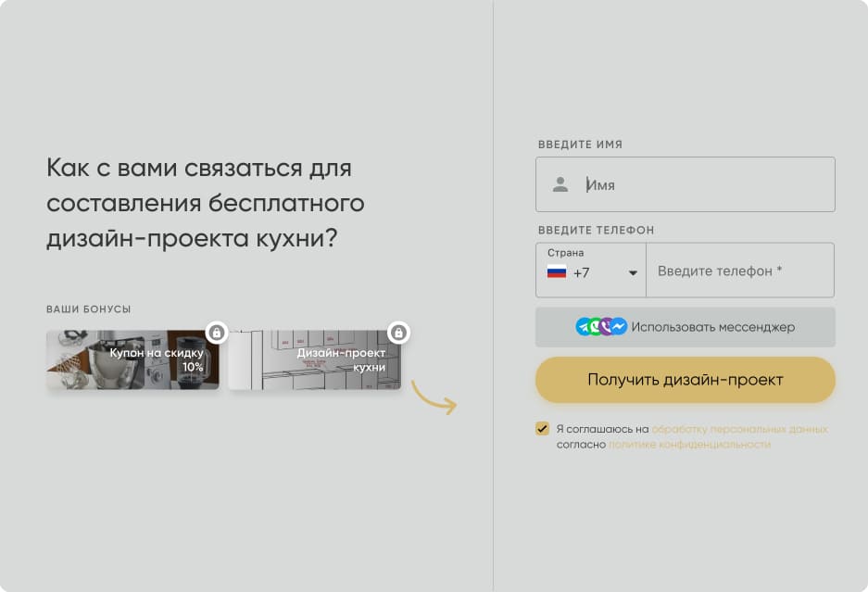Expand the Страна +7 selector
Screen dimensions: 868x592
pyautogui.click(x=591, y=270)
